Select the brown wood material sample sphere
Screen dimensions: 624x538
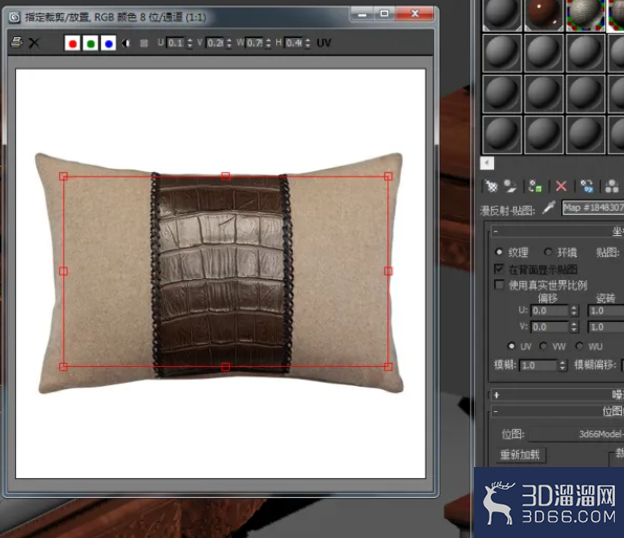[x=544, y=14]
